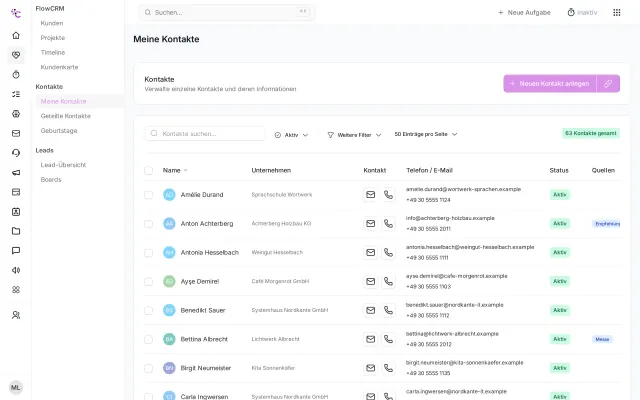Open Kundenkarte in the side menu
640x400 pixels.
click(x=59, y=67)
